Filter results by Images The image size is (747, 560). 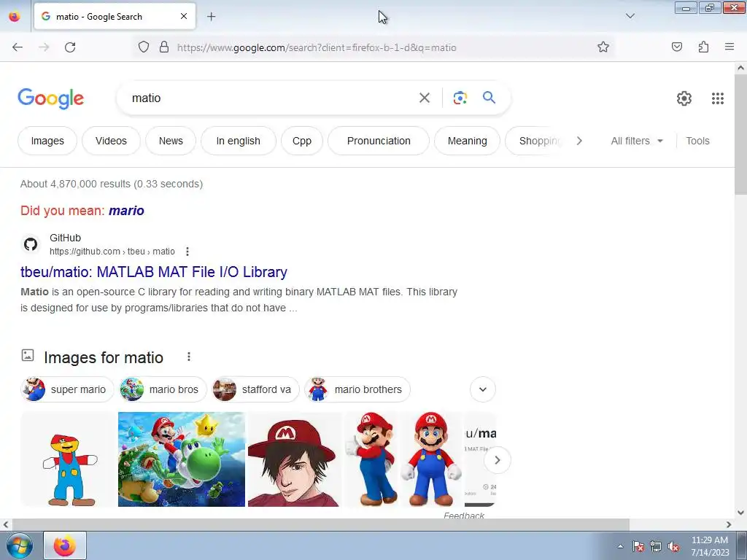(x=47, y=141)
